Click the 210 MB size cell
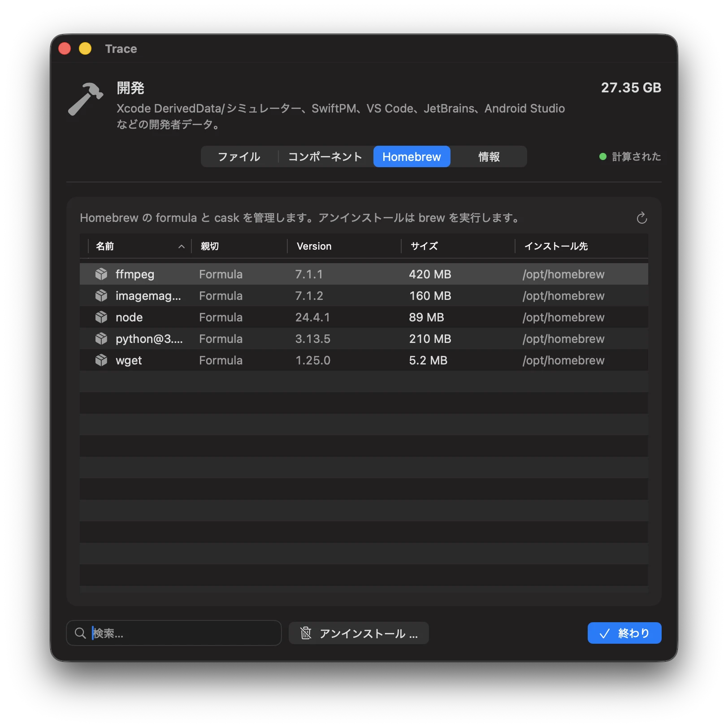This screenshot has width=728, height=728. [x=430, y=338]
